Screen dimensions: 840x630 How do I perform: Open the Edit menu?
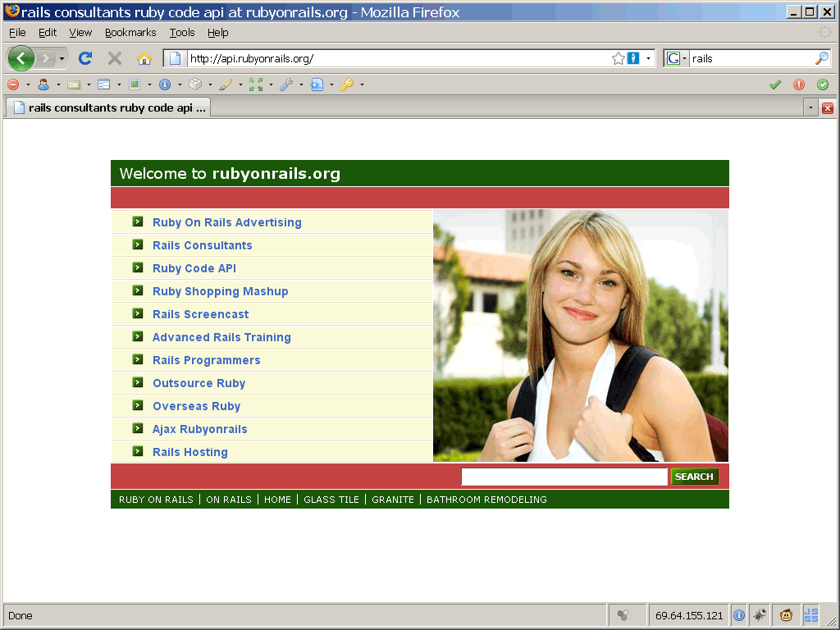(47, 33)
